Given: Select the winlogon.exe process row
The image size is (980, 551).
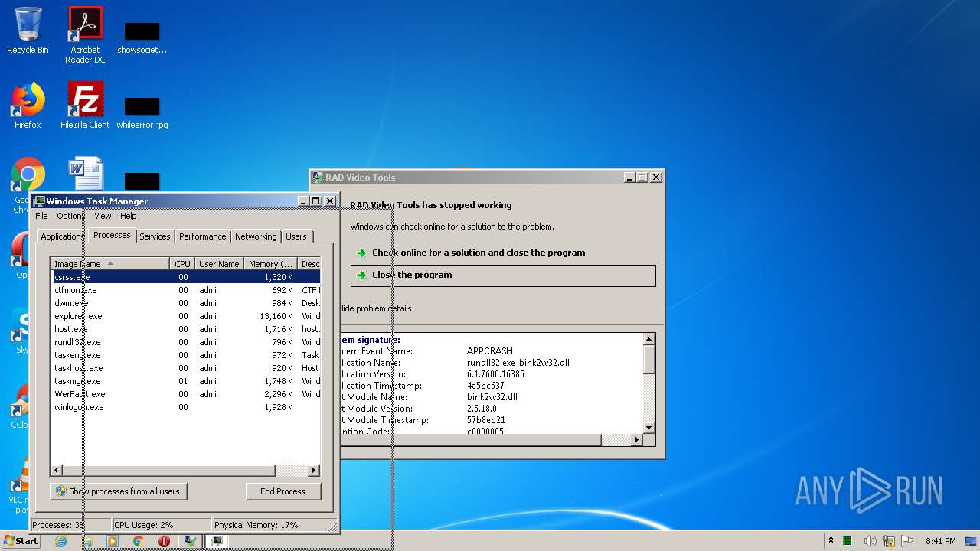Looking at the screenshot, I should pyautogui.click(x=185, y=407).
